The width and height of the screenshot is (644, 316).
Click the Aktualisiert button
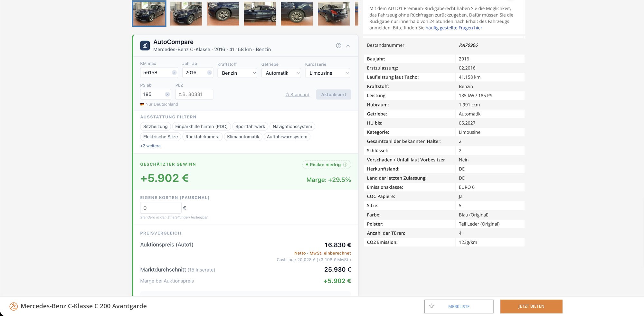(x=334, y=95)
